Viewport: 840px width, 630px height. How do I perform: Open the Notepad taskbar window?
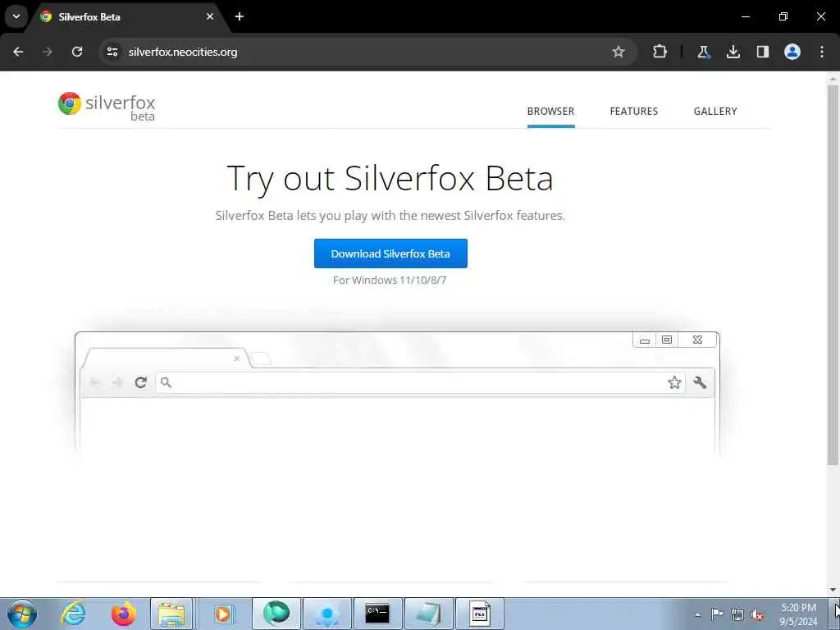pos(428,614)
